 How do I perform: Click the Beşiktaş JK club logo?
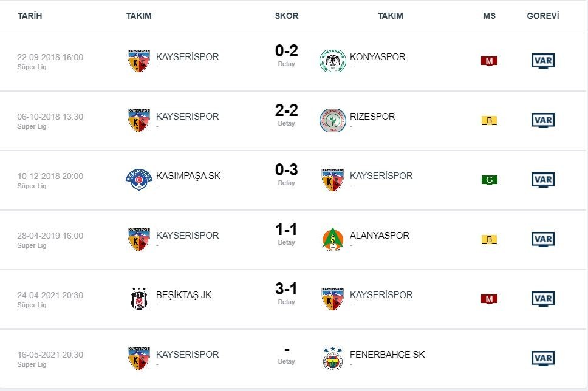[138, 299]
